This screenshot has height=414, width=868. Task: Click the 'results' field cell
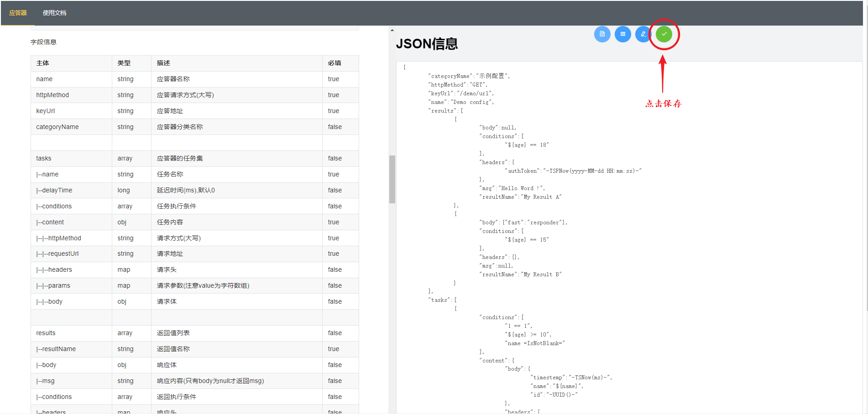tap(71, 333)
